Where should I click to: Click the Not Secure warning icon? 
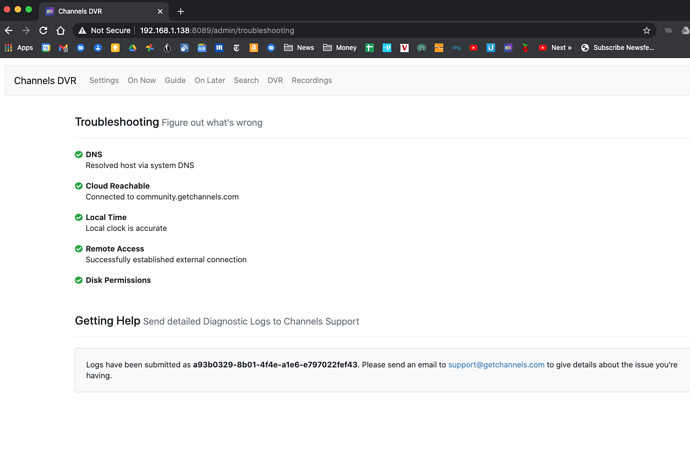click(x=82, y=31)
